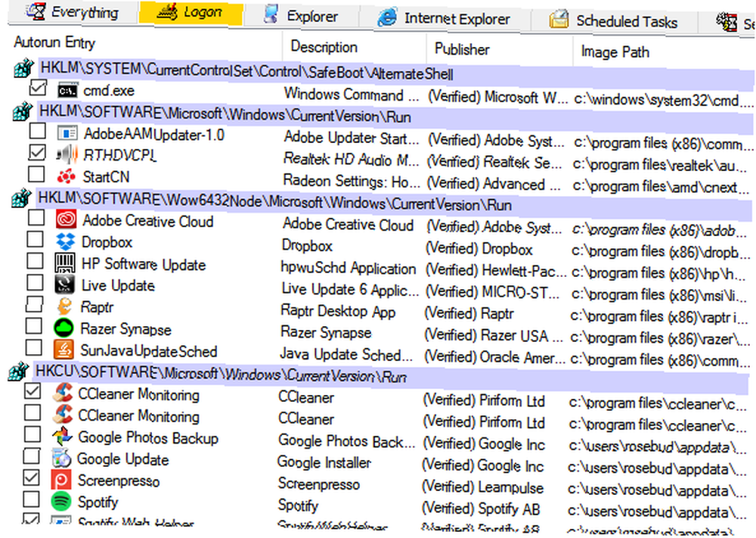Image resolution: width=756 pixels, height=538 pixels.
Task: Select the "c:\program files\amd\cnext..." image path
Action: click(x=661, y=187)
